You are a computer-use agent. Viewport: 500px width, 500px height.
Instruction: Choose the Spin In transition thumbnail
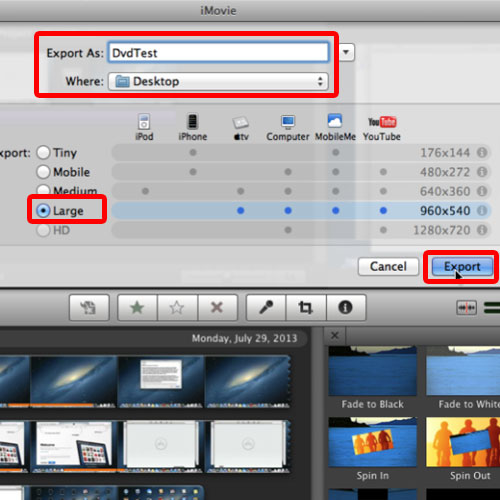pyautogui.click(x=372, y=442)
